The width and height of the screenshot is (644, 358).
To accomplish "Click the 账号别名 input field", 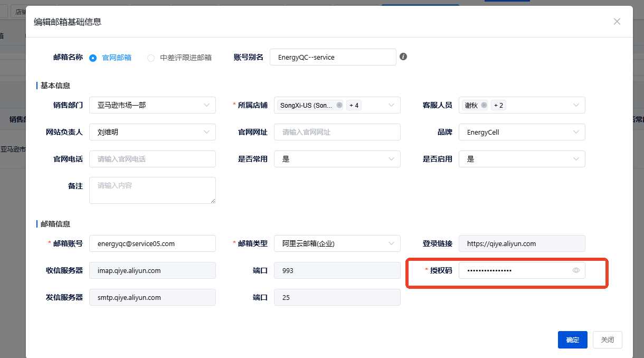I will coord(333,57).
